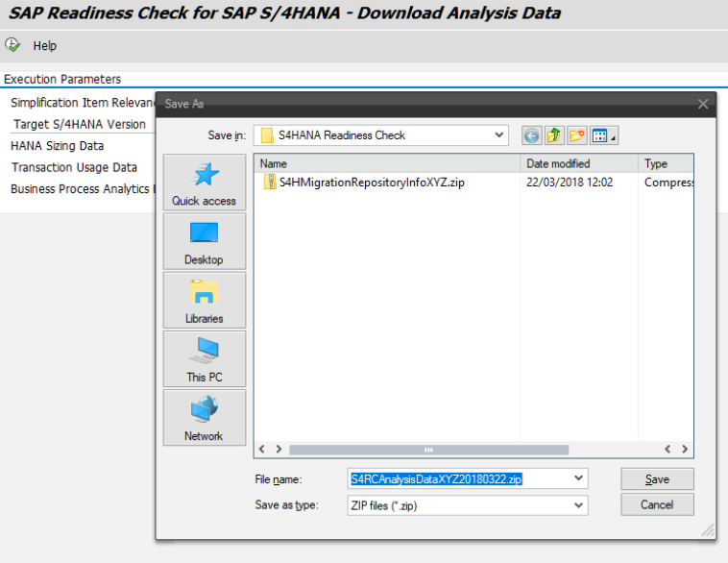Image resolution: width=728 pixels, height=563 pixels.
Task: Select This PC in places bar
Action: [x=205, y=359]
